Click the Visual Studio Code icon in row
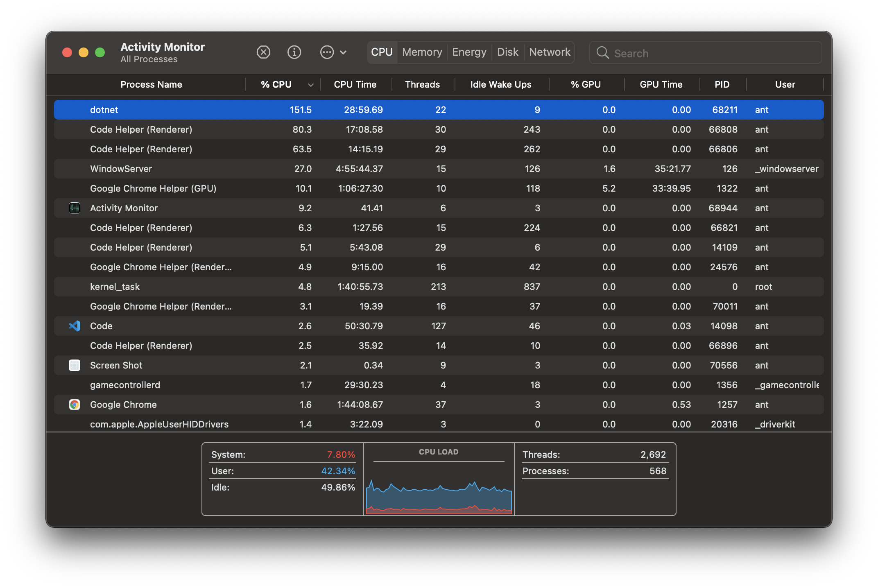The width and height of the screenshot is (878, 588). [75, 326]
